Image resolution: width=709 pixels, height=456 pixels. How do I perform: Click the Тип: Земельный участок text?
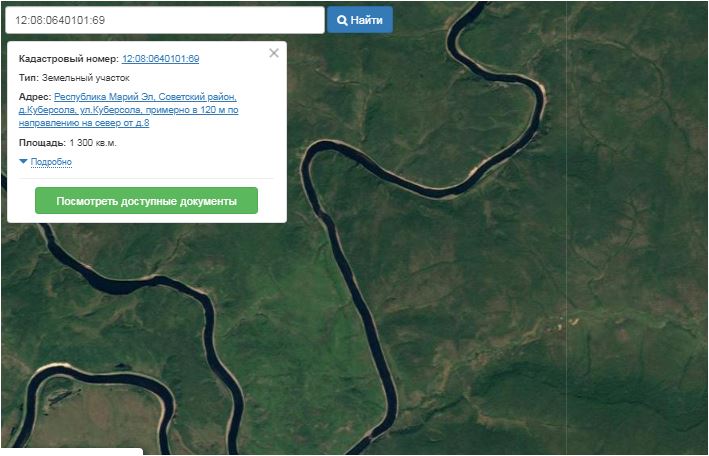74,77
